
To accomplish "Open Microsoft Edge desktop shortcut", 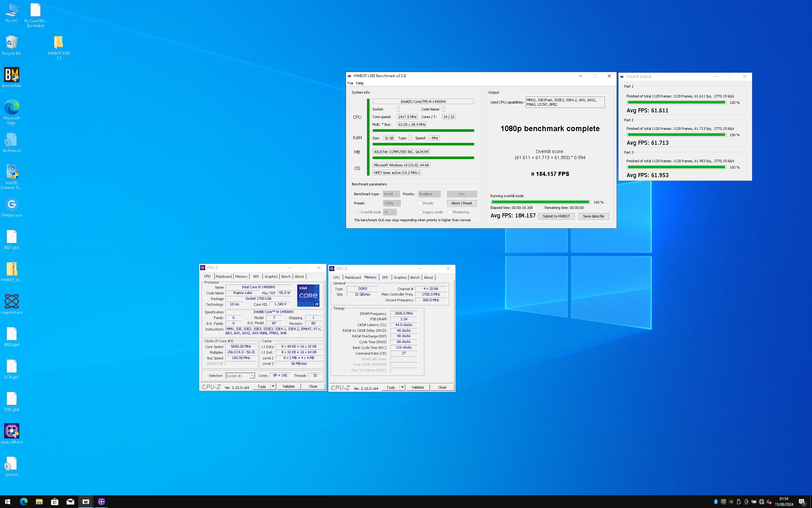I will (x=12, y=112).
